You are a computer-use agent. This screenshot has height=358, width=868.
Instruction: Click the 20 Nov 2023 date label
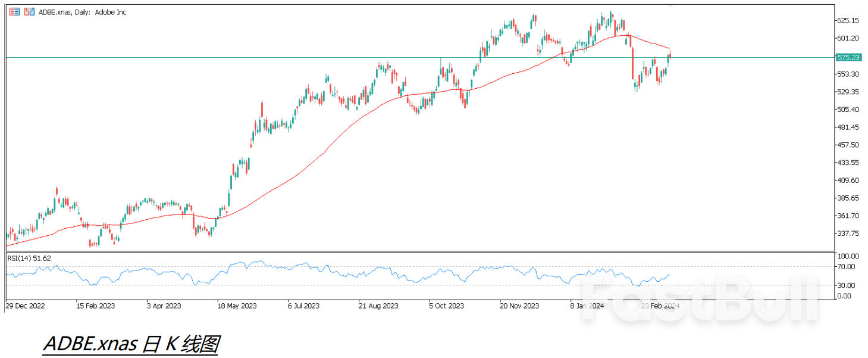point(519,306)
